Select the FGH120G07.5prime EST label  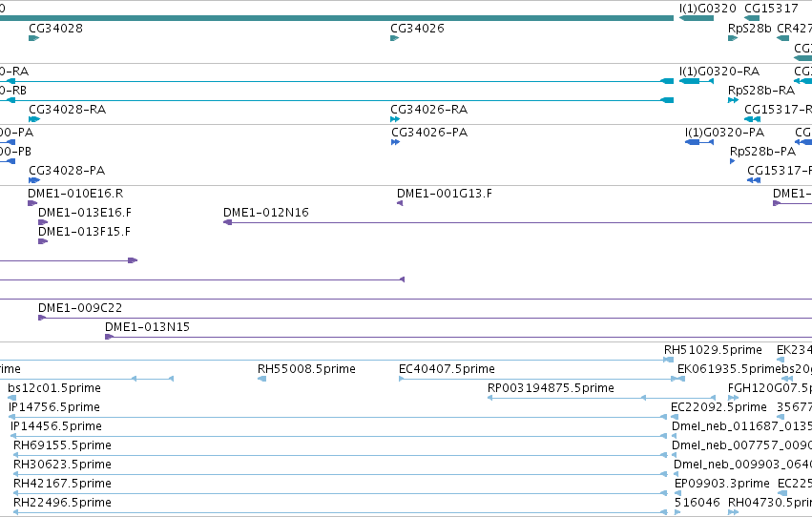[x=770, y=387]
